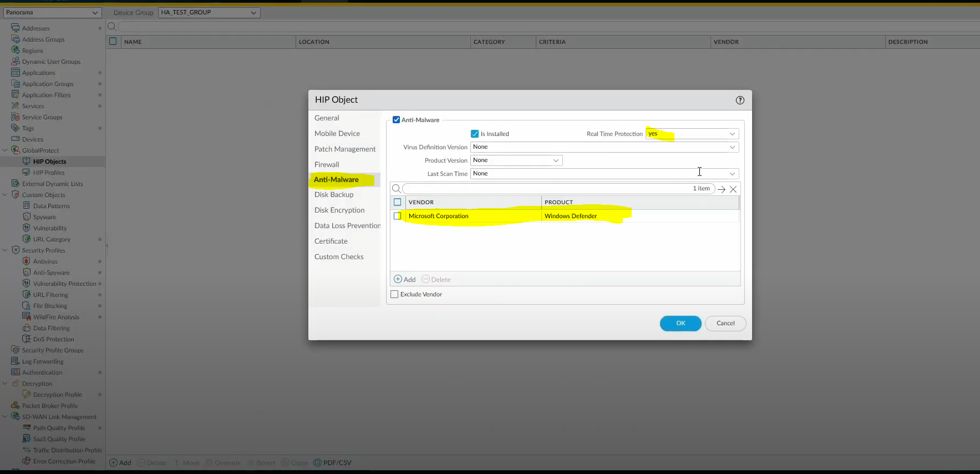Click the Add plus icon in dialog vendor list
The height and width of the screenshot is (474, 980).
(398, 279)
